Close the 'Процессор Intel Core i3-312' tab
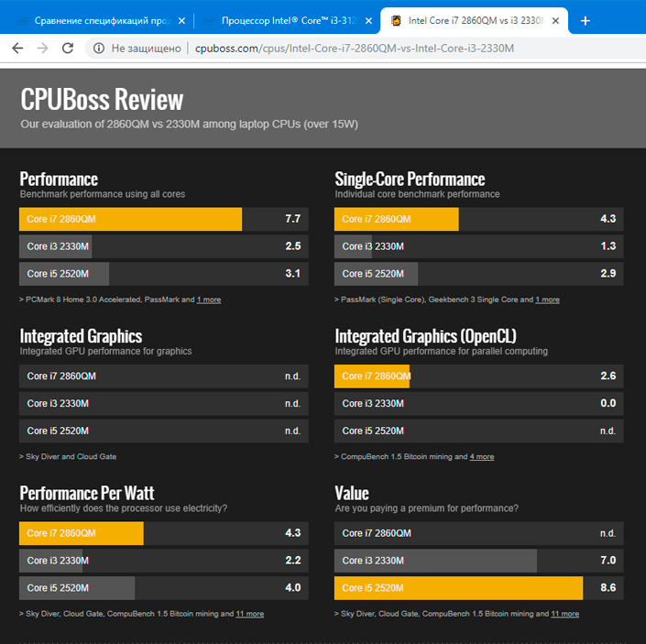The width and height of the screenshot is (646, 644). (x=368, y=20)
